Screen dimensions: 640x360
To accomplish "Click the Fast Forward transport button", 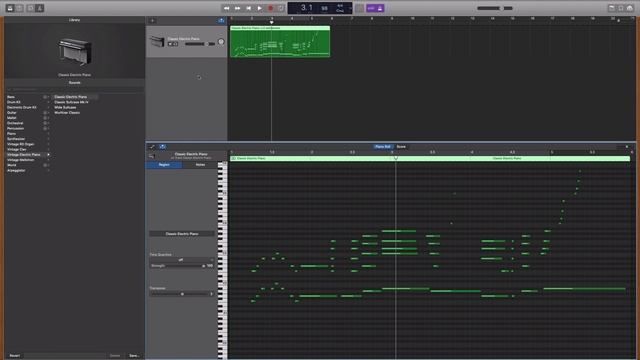I will [x=238, y=8].
